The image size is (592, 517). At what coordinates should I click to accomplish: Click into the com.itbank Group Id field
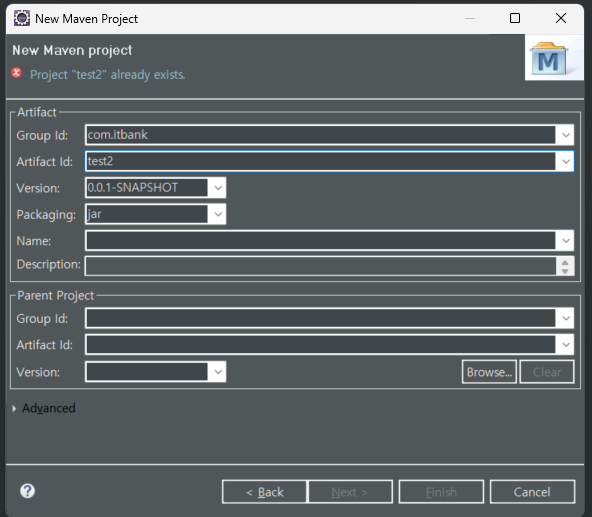(x=320, y=135)
